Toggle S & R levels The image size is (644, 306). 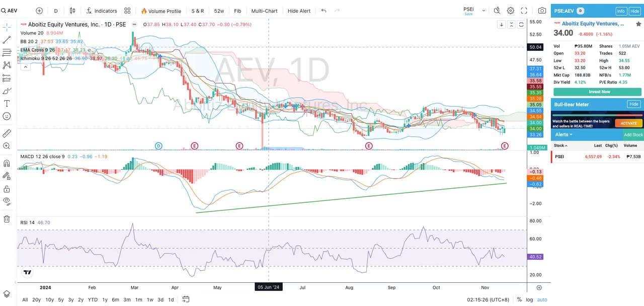pos(198,11)
